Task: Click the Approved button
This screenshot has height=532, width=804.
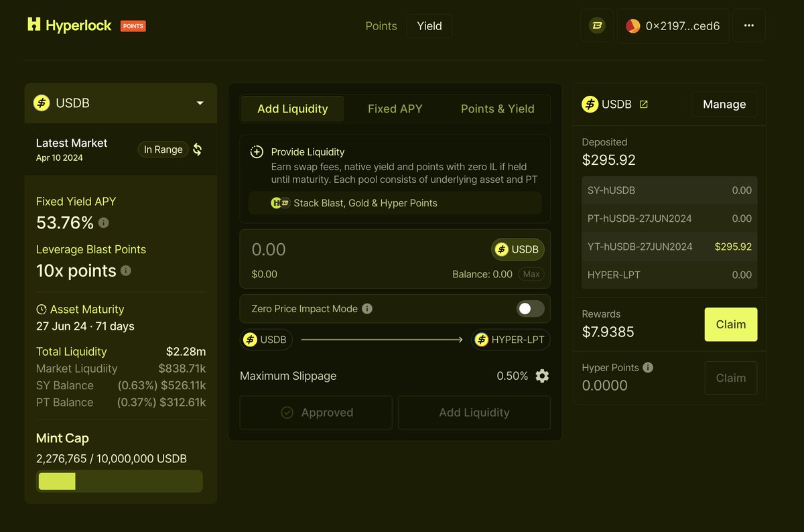Action: coord(316,413)
